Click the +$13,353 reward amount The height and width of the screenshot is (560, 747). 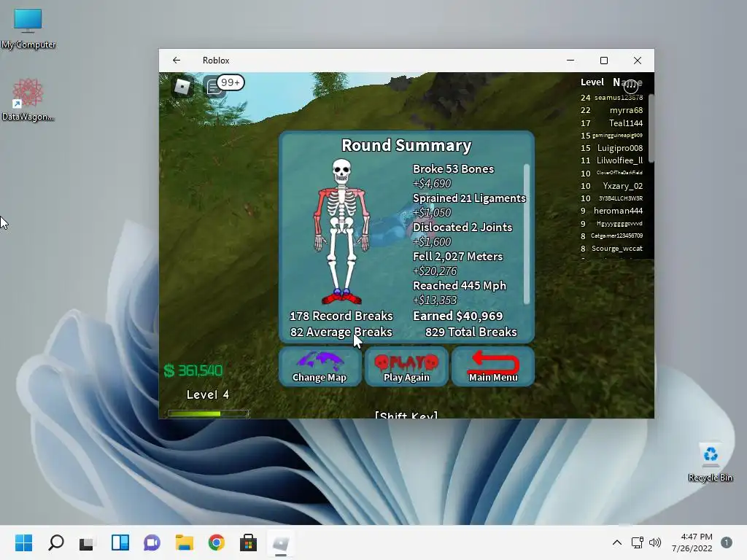(x=435, y=300)
